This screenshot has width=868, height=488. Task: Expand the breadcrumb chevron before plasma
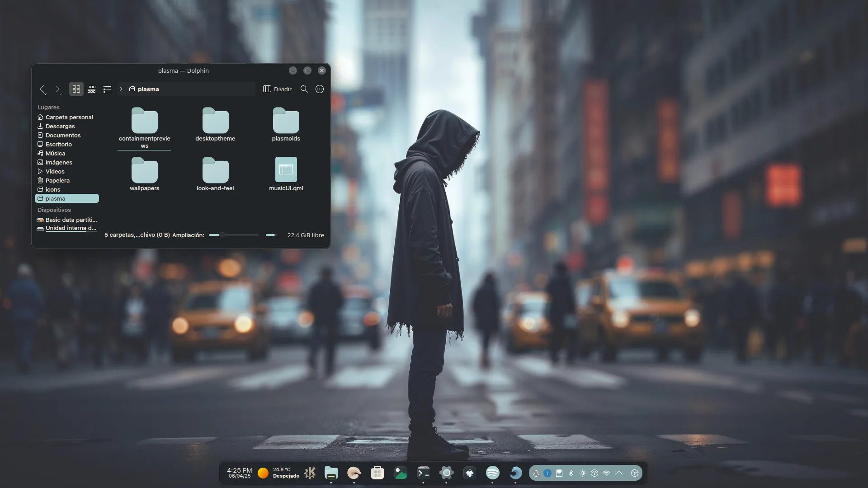(121, 89)
